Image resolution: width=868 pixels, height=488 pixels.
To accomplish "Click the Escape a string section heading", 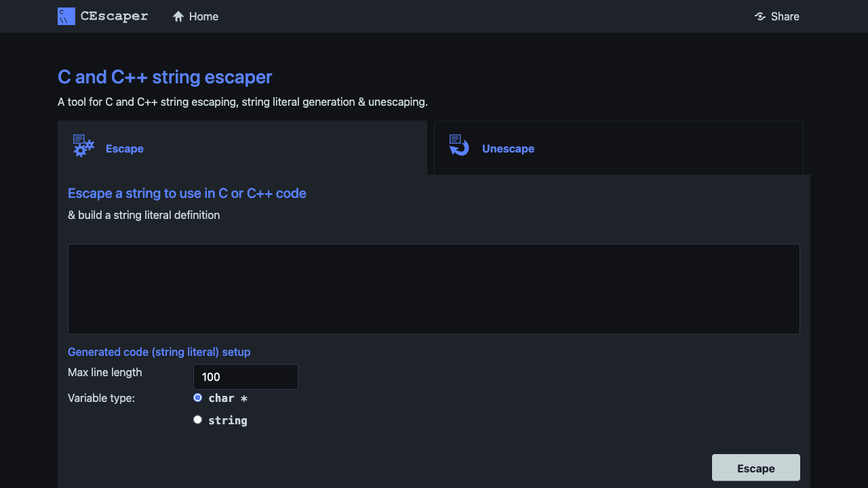I will click(186, 193).
